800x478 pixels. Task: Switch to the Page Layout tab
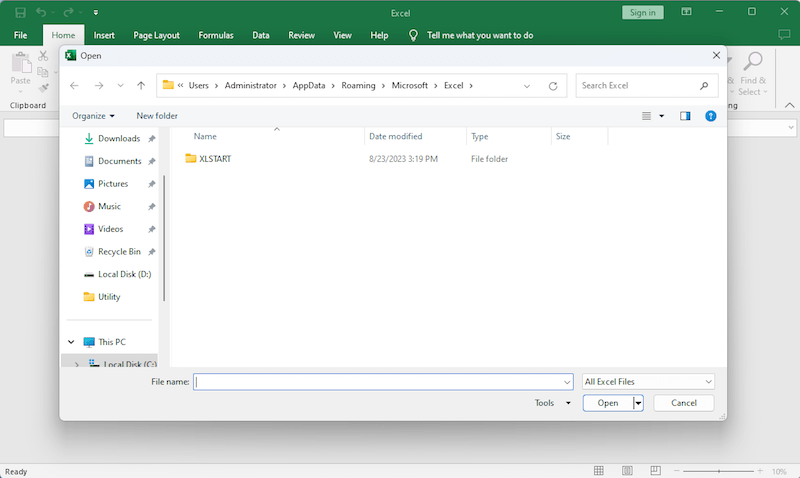156,35
